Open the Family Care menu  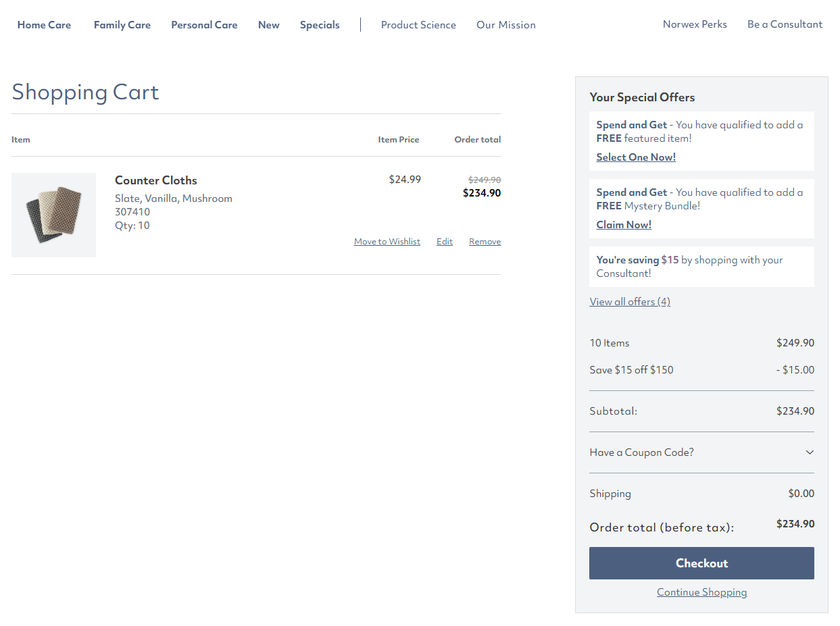click(x=122, y=25)
